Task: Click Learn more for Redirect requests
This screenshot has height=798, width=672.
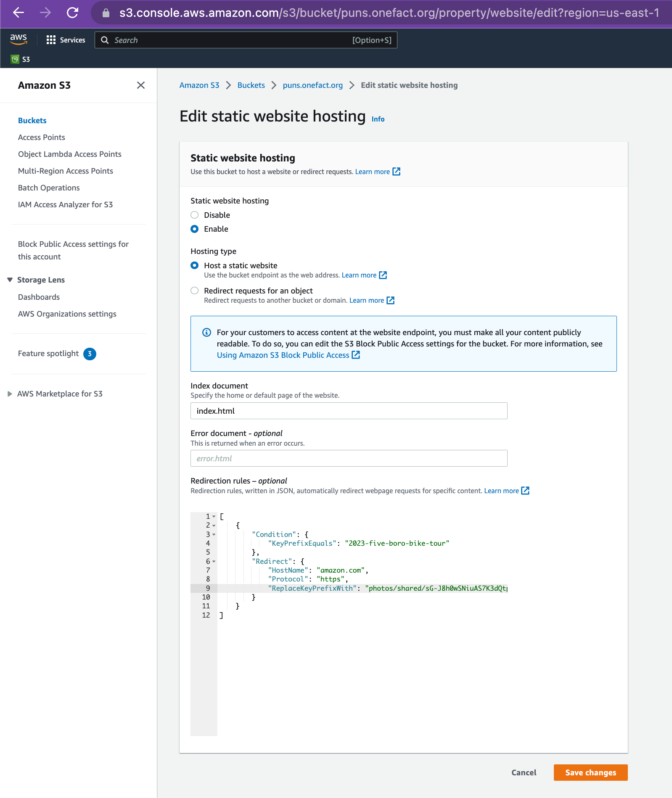Action: click(372, 300)
